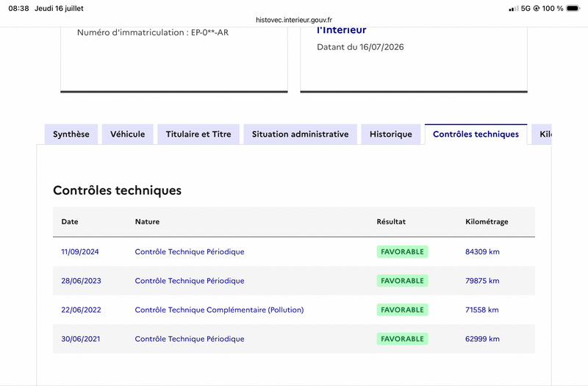Screen dimensions: 588x386
Task: Tap the 5G network indicator
Action: point(526,8)
